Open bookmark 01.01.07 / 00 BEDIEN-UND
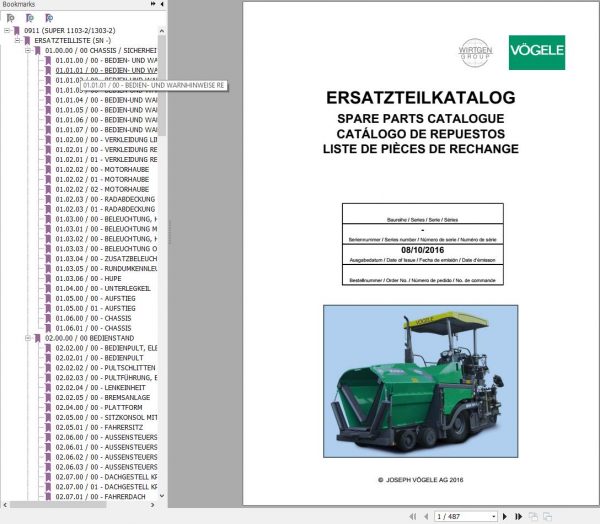This screenshot has height=524, width=600. pyautogui.click(x=106, y=130)
